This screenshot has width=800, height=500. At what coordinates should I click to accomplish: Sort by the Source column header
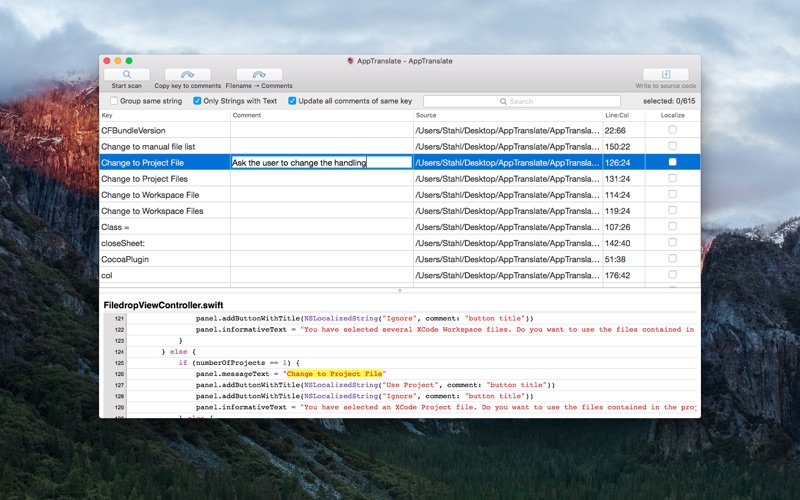click(508, 115)
